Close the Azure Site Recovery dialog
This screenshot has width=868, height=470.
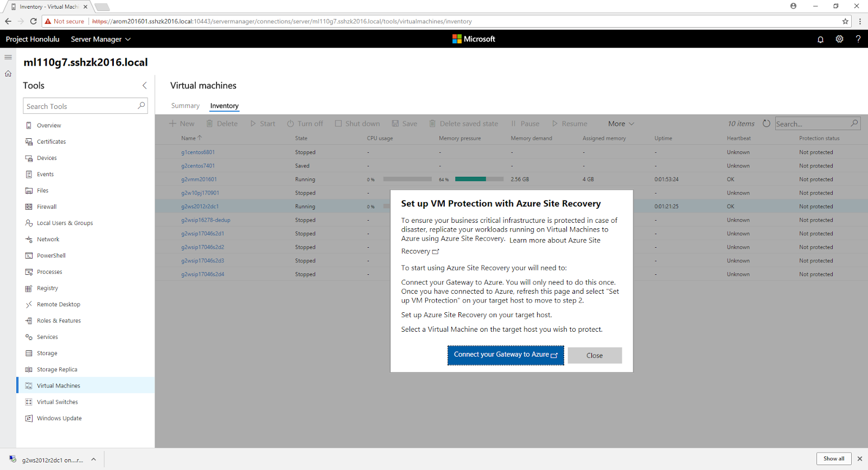(x=595, y=356)
